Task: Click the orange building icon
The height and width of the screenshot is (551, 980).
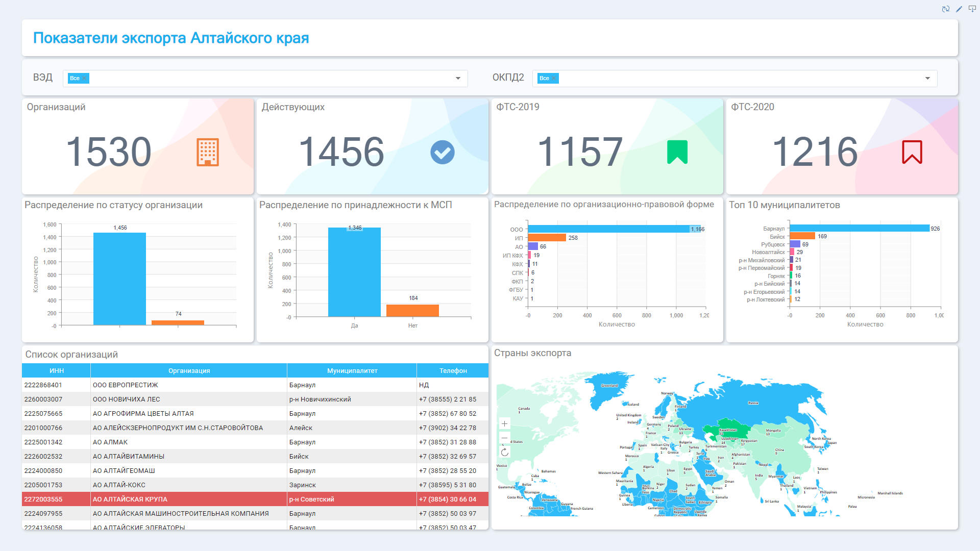Action: coord(208,152)
